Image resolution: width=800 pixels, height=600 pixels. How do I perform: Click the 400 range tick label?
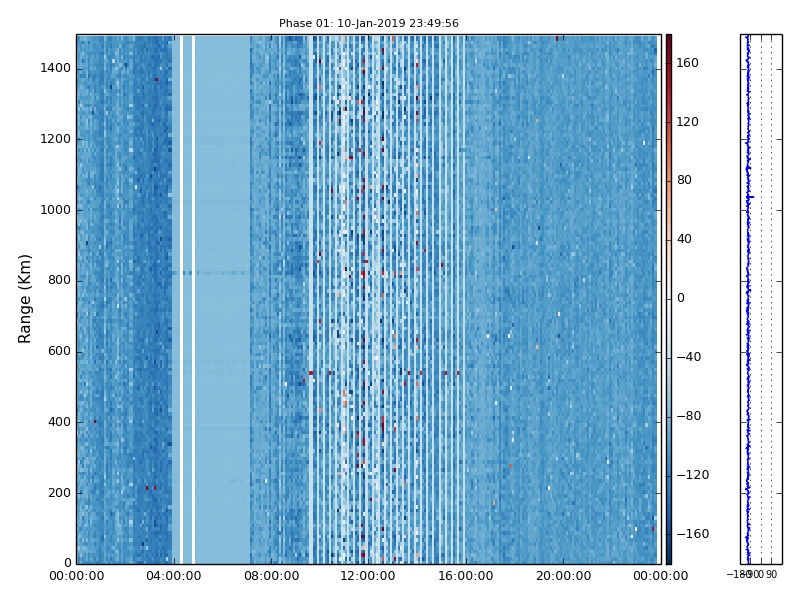coord(59,422)
